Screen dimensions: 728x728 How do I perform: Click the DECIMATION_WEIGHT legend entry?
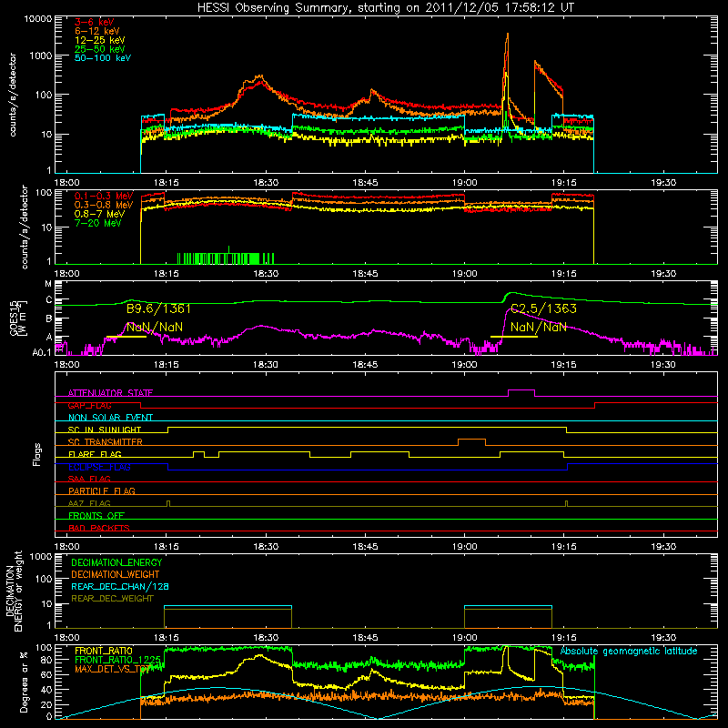116,574
